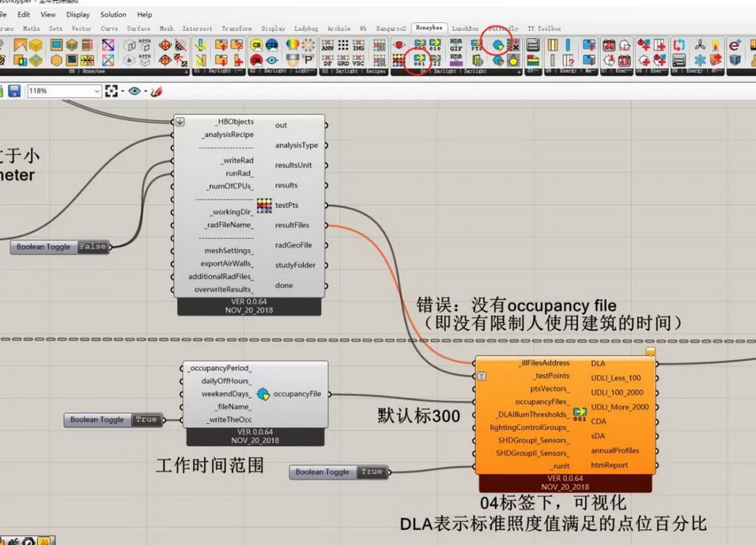Click the EnergyPlus e+ icon in the toolbar

[734, 45]
